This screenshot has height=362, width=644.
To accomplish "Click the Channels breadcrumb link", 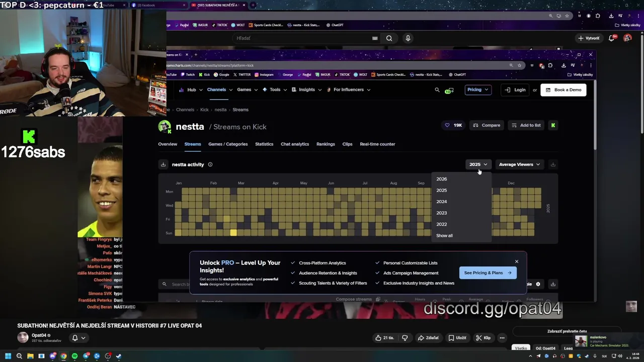I will (185, 110).
